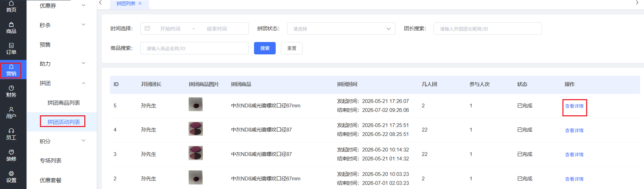The height and width of the screenshot is (189, 644).
Task: Select 拼团活动列表 in the sidebar
Action: [64, 122]
